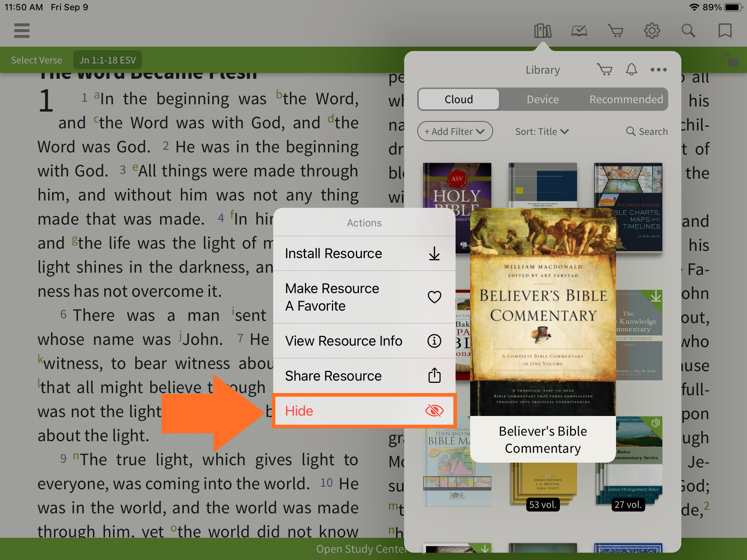The width and height of the screenshot is (747, 560).
Task: Open notifications bell in Library panel
Action: pyautogui.click(x=631, y=69)
